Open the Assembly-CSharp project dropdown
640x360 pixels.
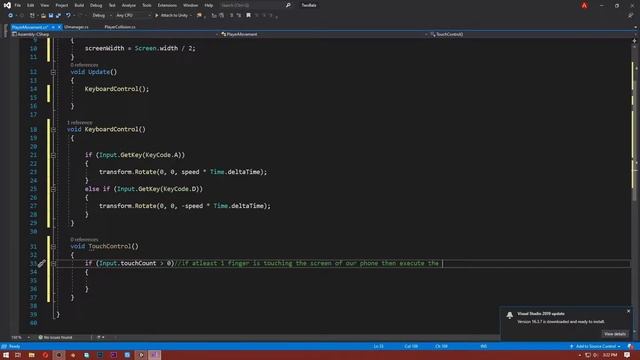tap(115, 35)
